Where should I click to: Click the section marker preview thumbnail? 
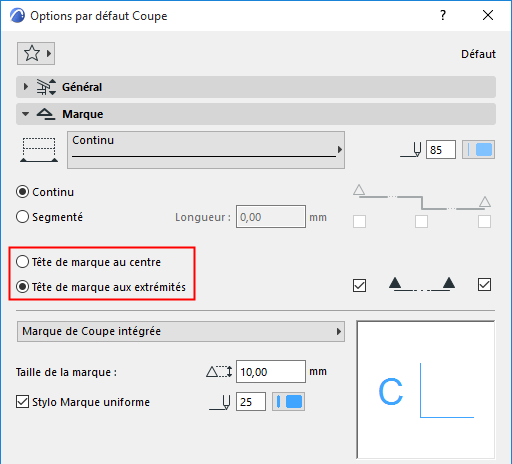[x=426, y=390]
